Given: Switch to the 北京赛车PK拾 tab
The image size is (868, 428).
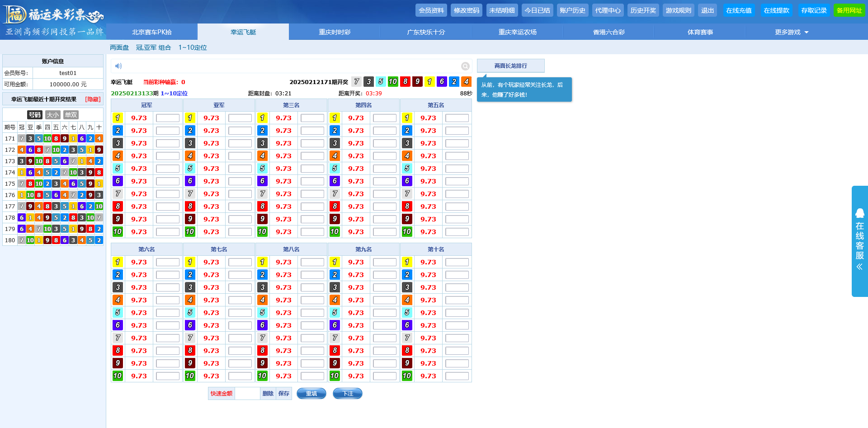Looking at the screenshot, I should (x=152, y=32).
